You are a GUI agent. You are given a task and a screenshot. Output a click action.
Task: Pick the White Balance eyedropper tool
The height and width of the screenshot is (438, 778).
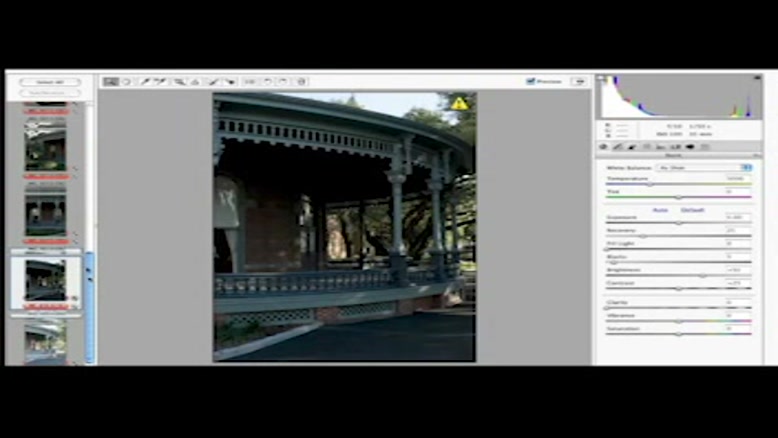(x=145, y=81)
